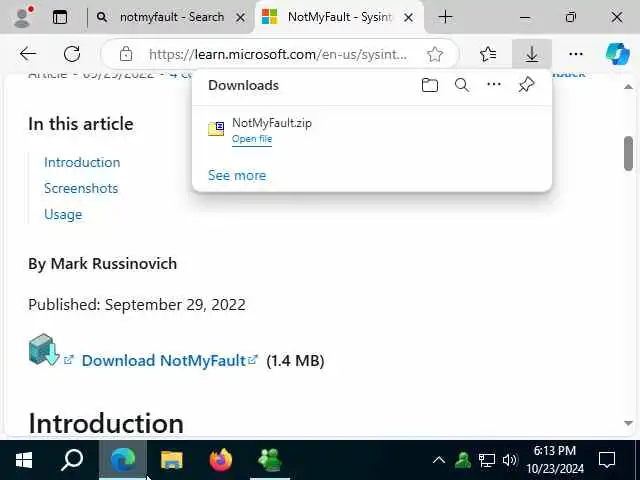View site information lock icon
The height and width of the screenshot is (480, 640).
point(126,54)
